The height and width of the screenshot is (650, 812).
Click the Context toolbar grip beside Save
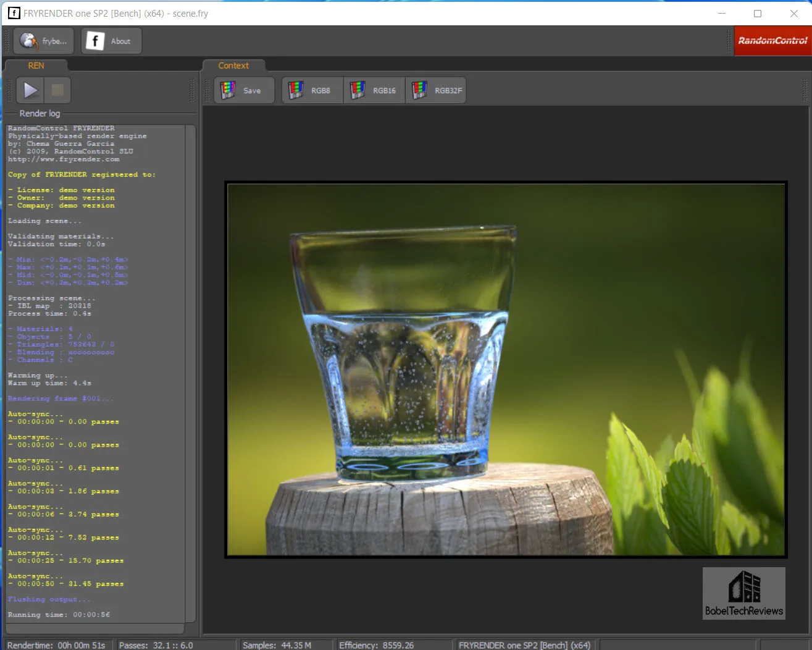[207, 90]
